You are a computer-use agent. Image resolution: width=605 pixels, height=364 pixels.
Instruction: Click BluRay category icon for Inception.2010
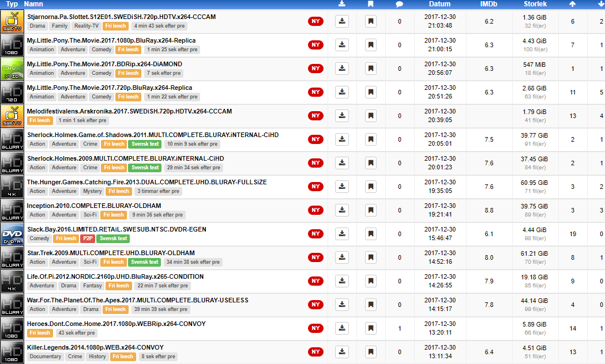(x=12, y=210)
